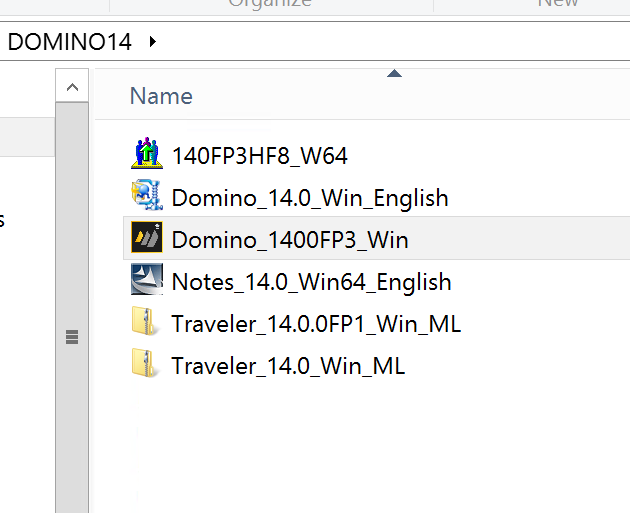The width and height of the screenshot is (630, 513).
Task: Click the Domino_14.0_Win_English archive icon
Action: 147,195
